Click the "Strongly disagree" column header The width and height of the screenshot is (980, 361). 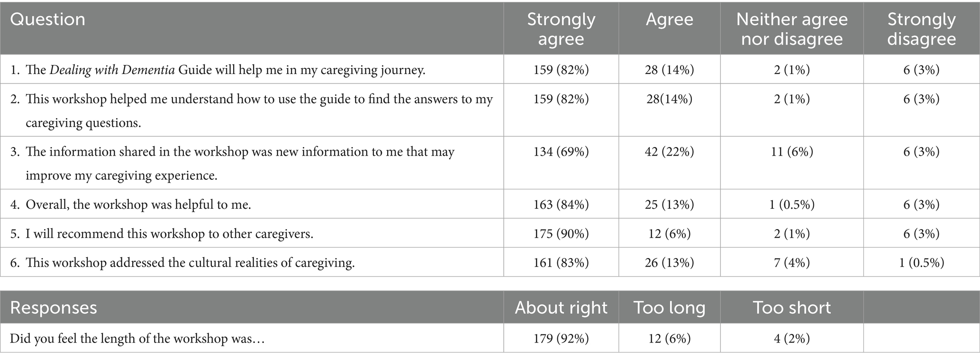click(921, 29)
